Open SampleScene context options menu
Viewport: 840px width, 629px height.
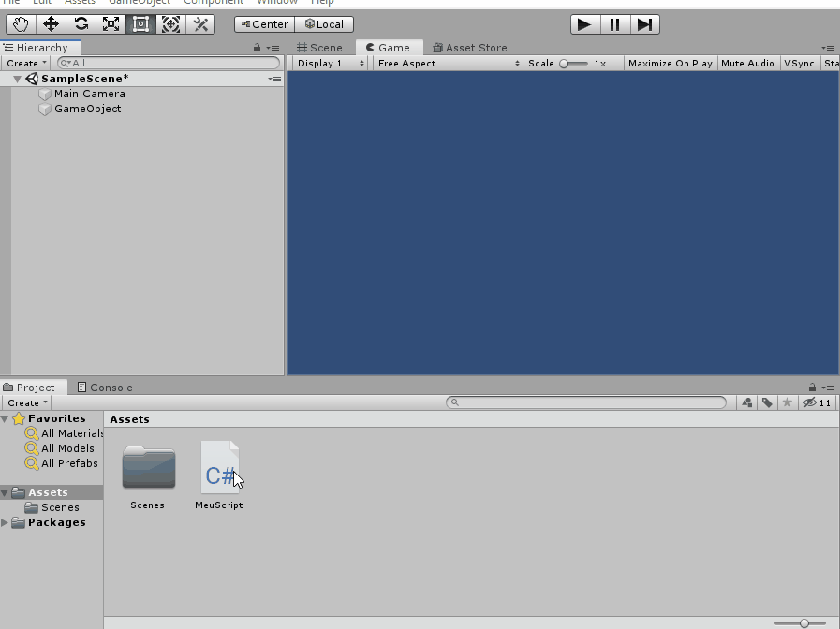coord(274,79)
